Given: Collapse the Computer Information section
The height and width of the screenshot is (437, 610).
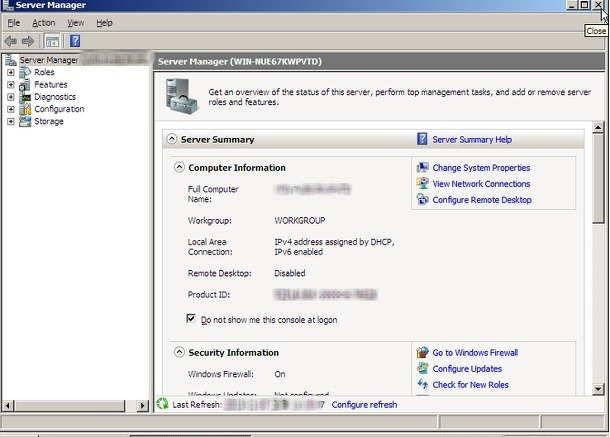Looking at the screenshot, I should click(179, 167).
